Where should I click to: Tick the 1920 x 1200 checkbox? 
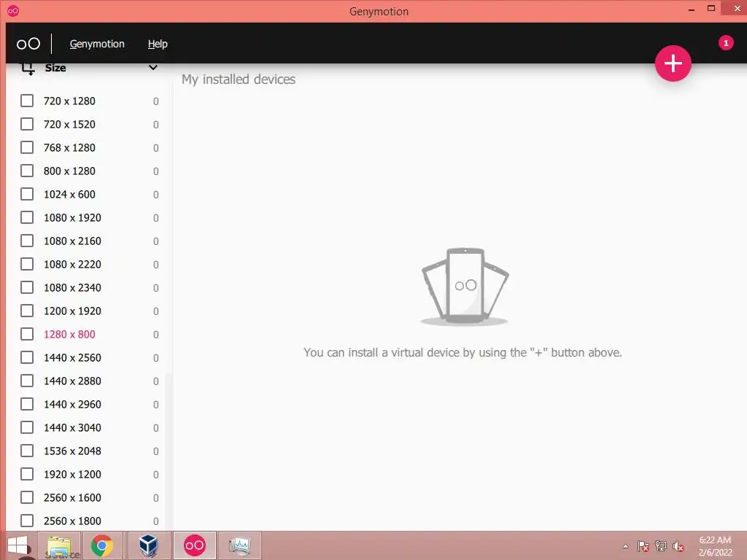pyautogui.click(x=27, y=474)
